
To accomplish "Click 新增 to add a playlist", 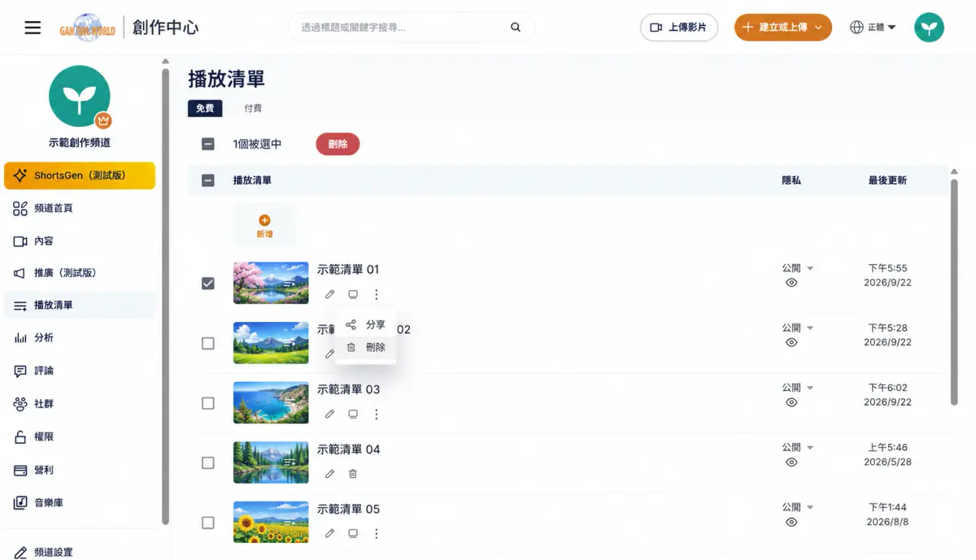I will [264, 226].
